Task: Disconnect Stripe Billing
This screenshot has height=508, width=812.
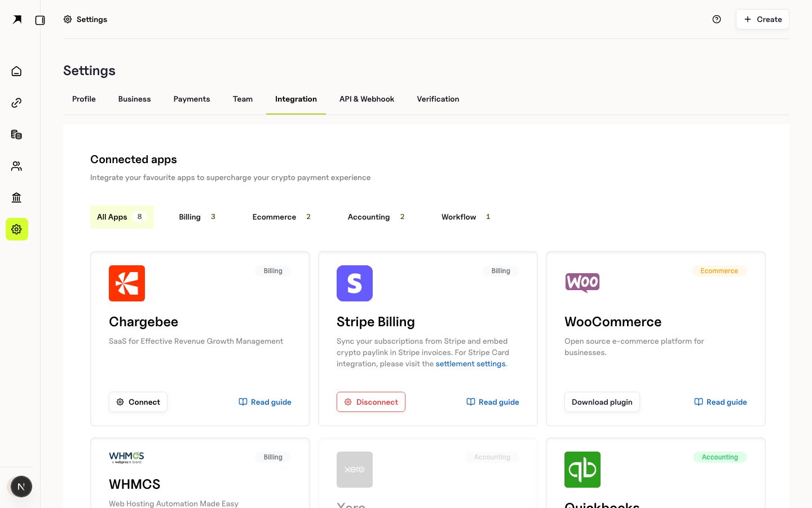Action: pos(371,402)
